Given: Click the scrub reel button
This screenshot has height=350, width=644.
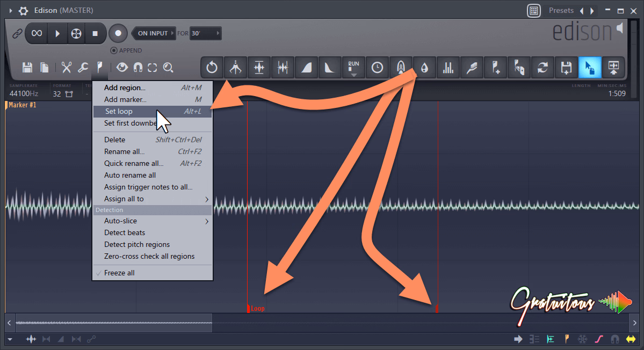Looking at the screenshot, I should click(76, 33).
